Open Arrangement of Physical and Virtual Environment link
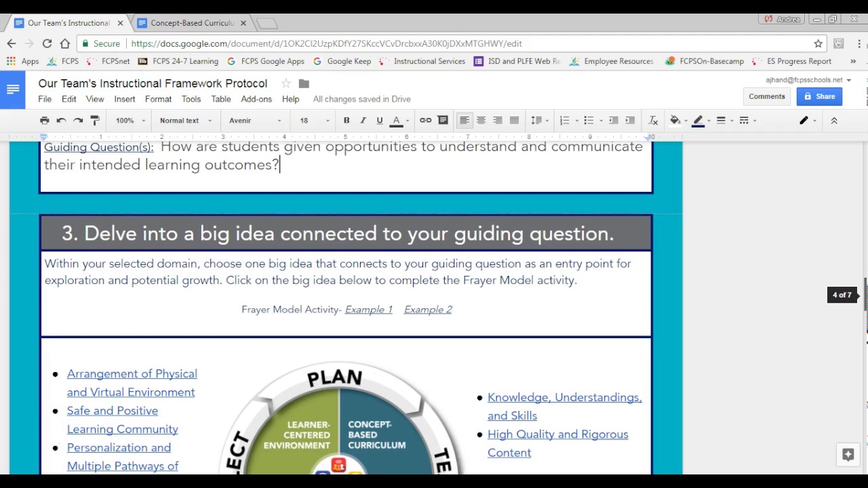The image size is (868, 488). coord(132,383)
